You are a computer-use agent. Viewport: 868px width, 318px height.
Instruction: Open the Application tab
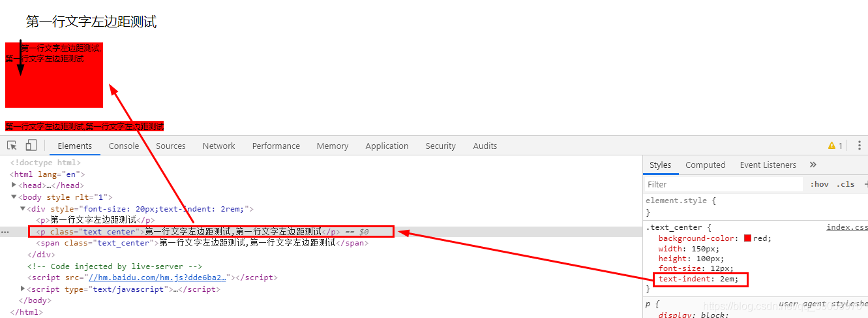point(387,146)
